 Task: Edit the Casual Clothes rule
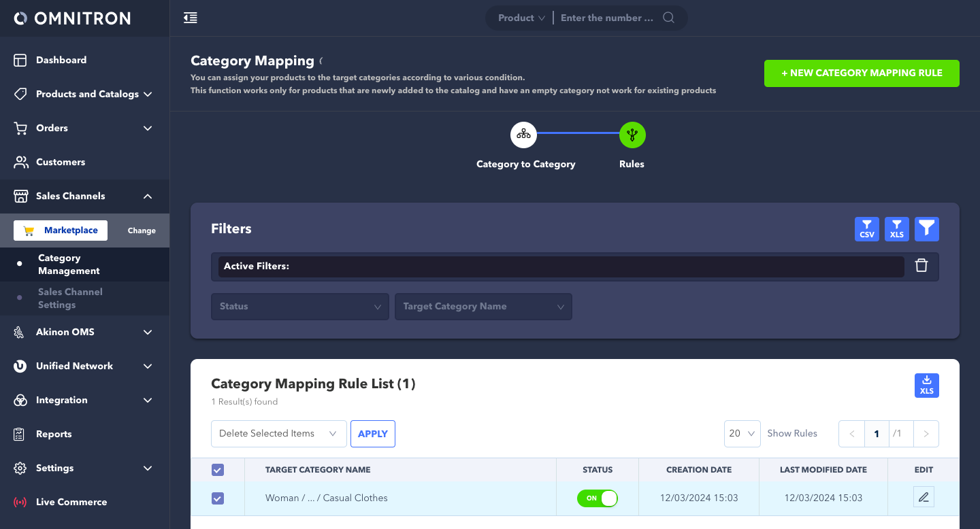923,498
